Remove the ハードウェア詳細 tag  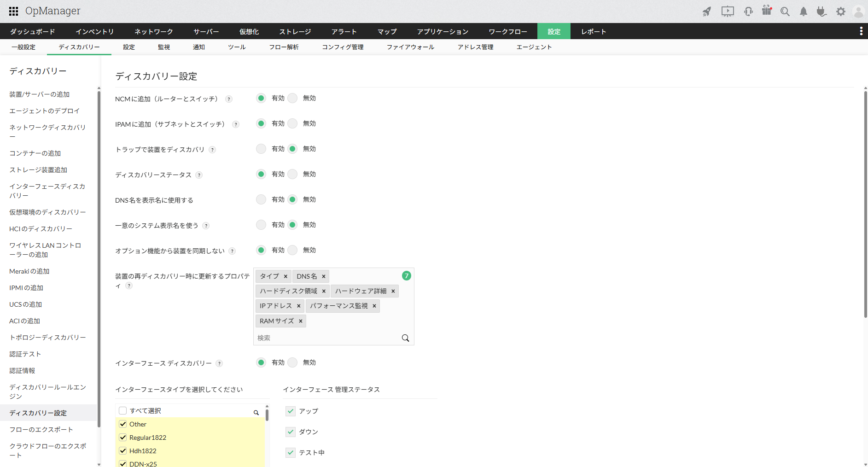point(393,291)
